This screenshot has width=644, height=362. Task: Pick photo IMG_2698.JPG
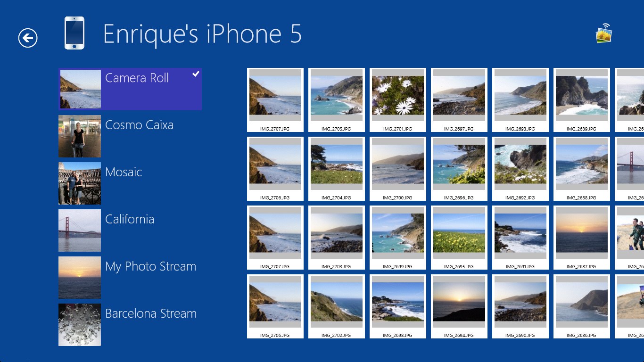(398, 306)
